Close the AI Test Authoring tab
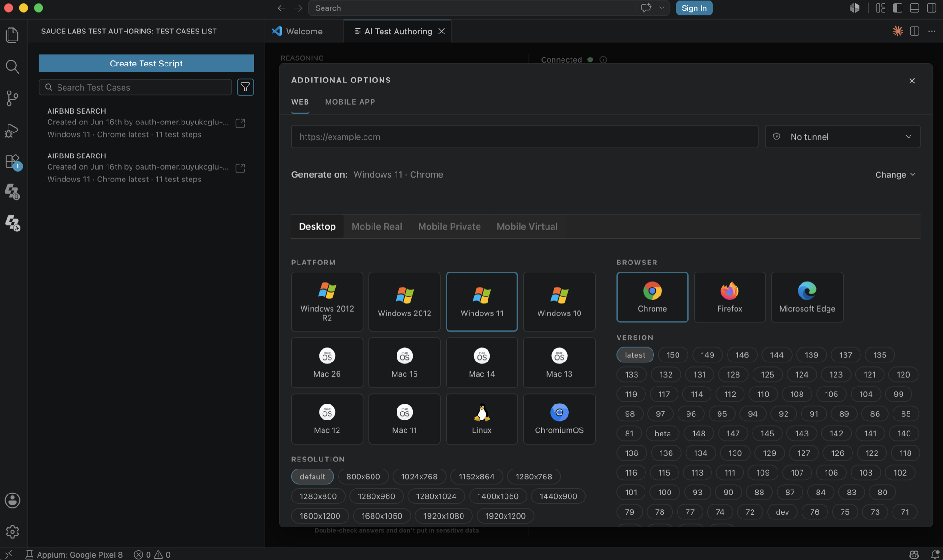Image resolution: width=943 pixels, height=560 pixels. [x=442, y=31]
